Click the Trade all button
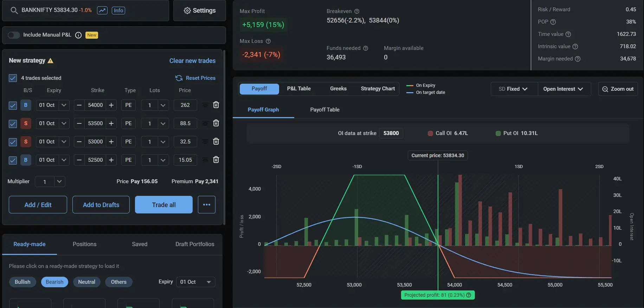Screen dimensions: 644x308 coord(164,205)
